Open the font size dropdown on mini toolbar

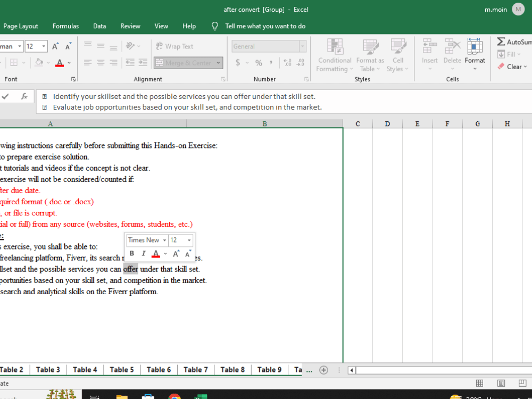(189, 240)
